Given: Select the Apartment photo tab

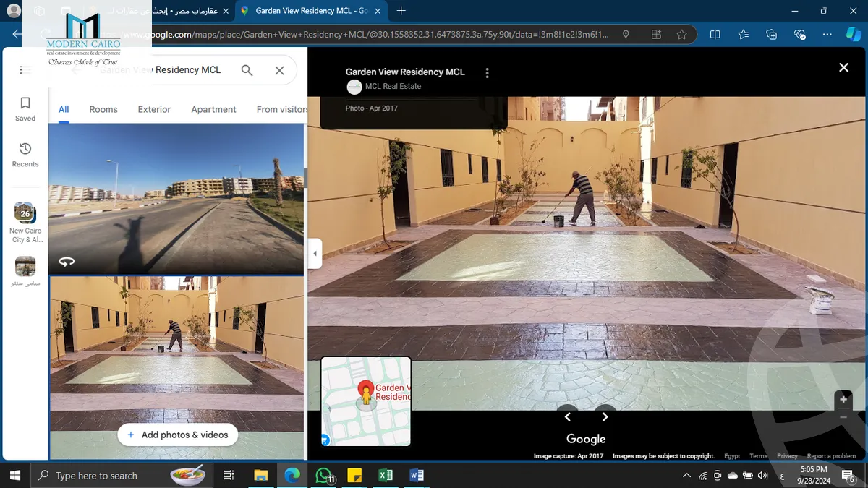Looking at the screenshot, I should click(x=213, y=109).
